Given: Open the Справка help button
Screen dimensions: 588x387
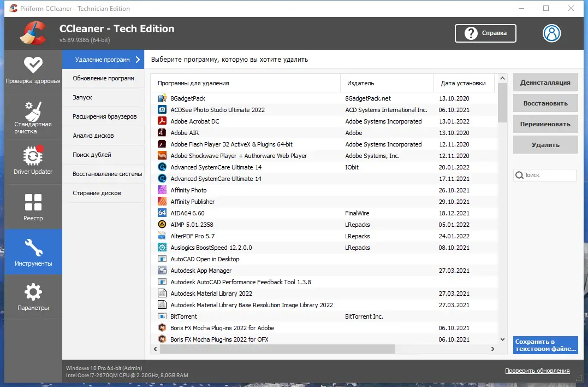Looking at the screenshot, I should coord(485,33).
